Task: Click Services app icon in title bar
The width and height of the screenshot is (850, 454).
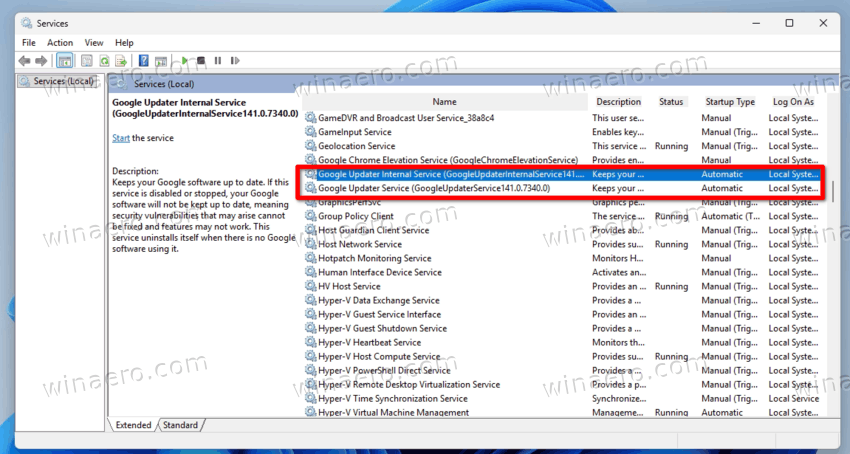Action: tap(26, 23)
